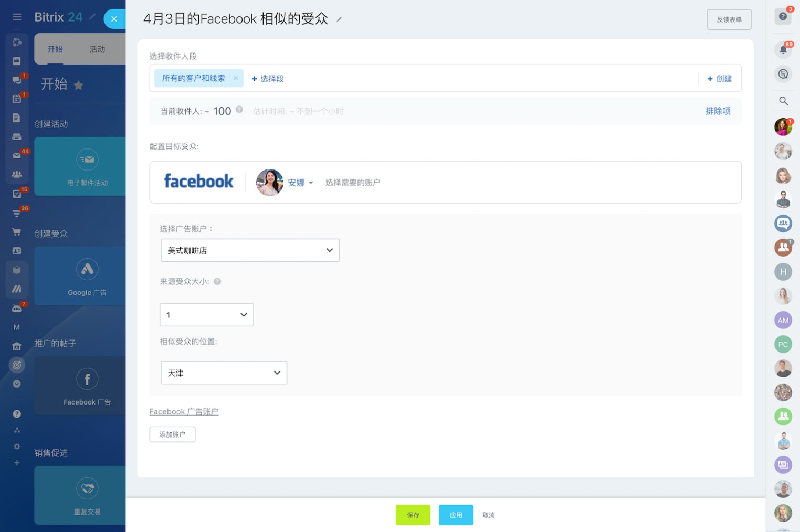Viewport: 800px width, 532px height.
Task: Expand more items chevron in left sidebar
Action: tap(17, 384)
